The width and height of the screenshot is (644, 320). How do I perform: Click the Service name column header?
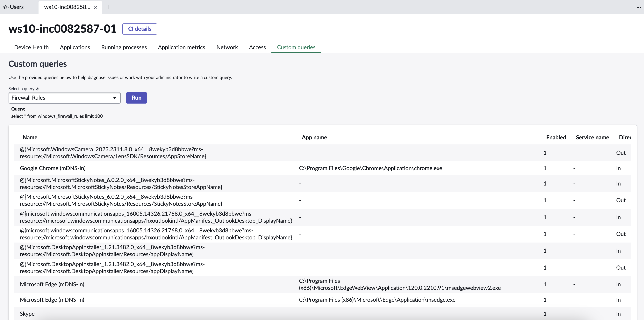[x=592, y=137]
